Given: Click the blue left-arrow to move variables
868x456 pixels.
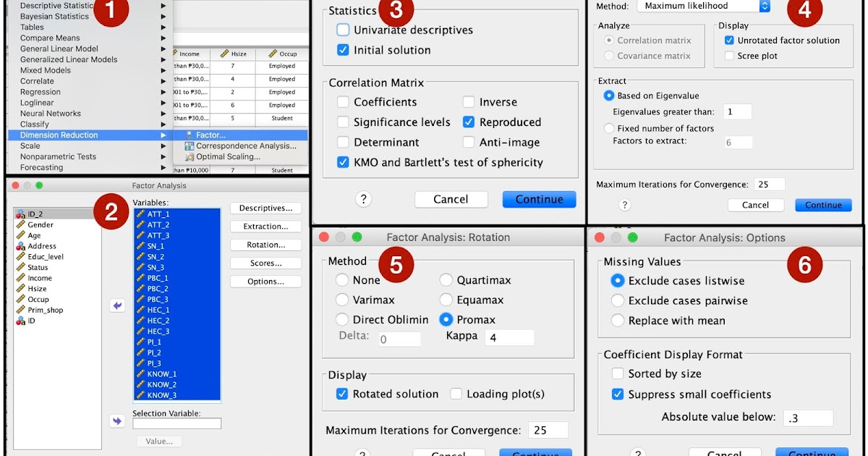Looking at the screenshot, I should coord(117,305).
